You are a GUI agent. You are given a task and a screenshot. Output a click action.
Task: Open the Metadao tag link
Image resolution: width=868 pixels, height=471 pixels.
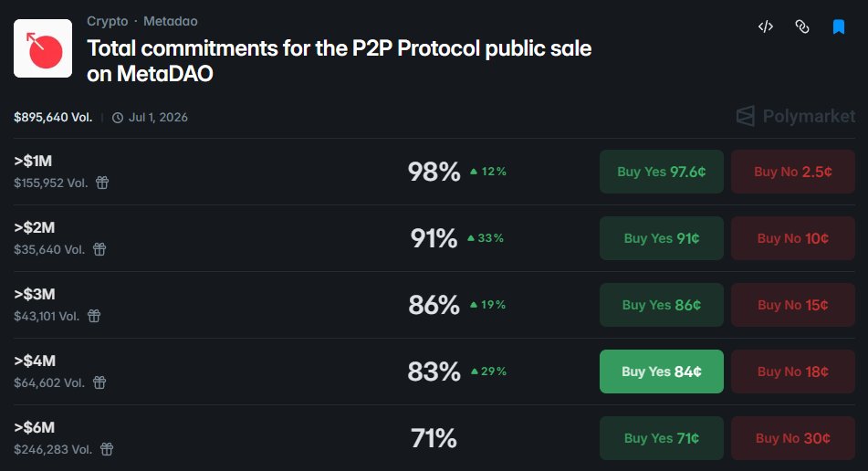(x=170, y=21)
